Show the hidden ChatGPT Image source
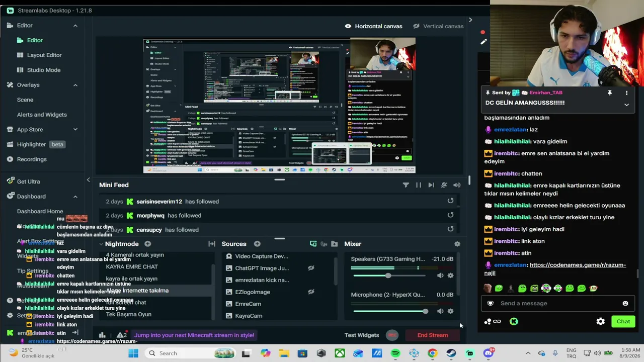 point(311,268)
